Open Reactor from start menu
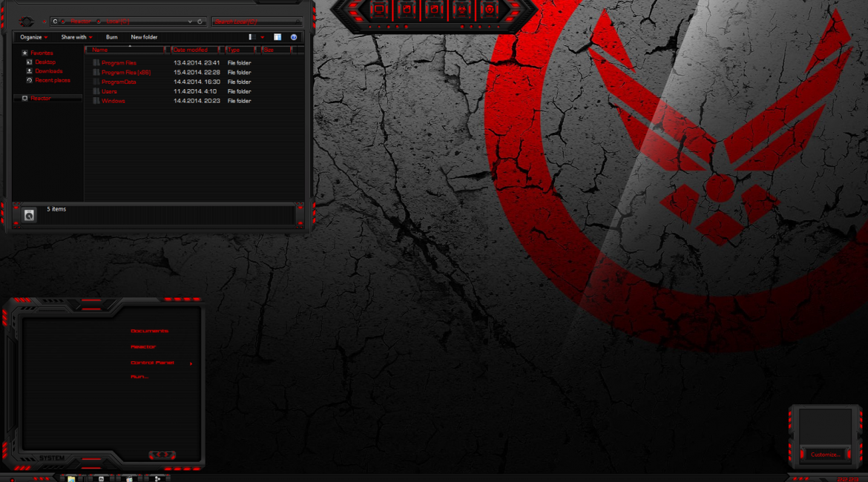This screenshot has width=868, height=482. (143, 346)
